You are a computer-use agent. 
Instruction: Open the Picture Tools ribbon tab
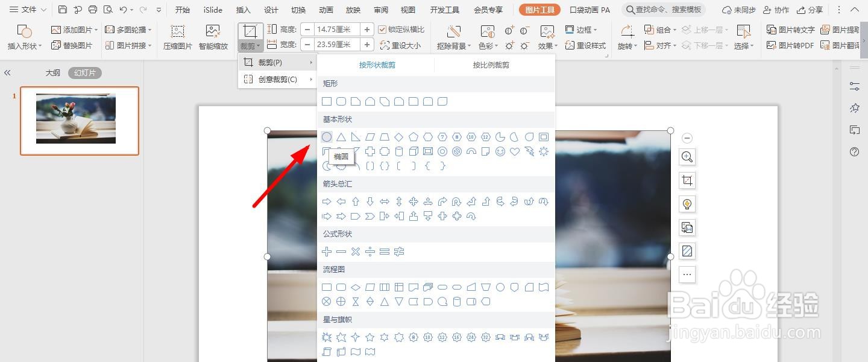[539, 10]
